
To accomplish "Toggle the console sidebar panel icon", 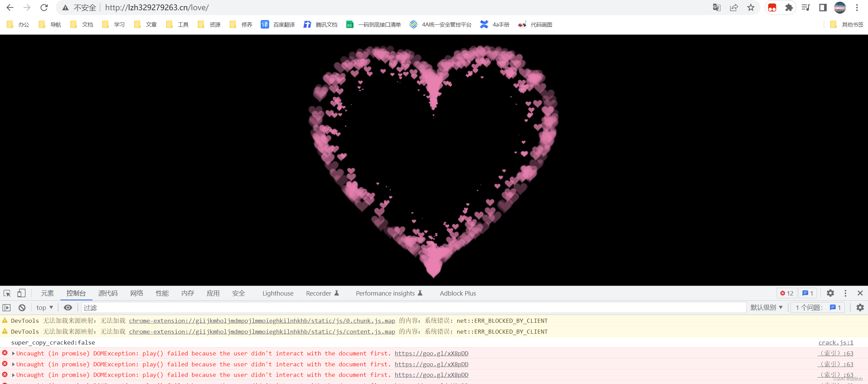I will pos(7,308).
